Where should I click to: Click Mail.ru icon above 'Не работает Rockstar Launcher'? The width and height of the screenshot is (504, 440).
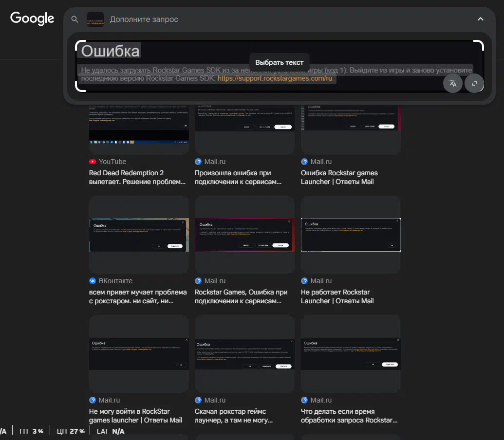(304, 281)
